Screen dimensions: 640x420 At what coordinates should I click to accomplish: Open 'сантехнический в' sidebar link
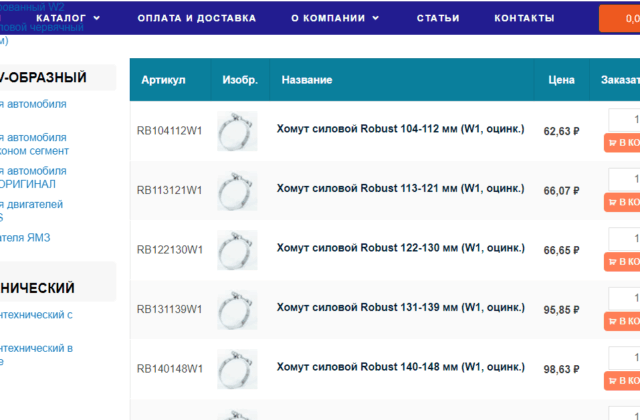[x=36, y=355]
